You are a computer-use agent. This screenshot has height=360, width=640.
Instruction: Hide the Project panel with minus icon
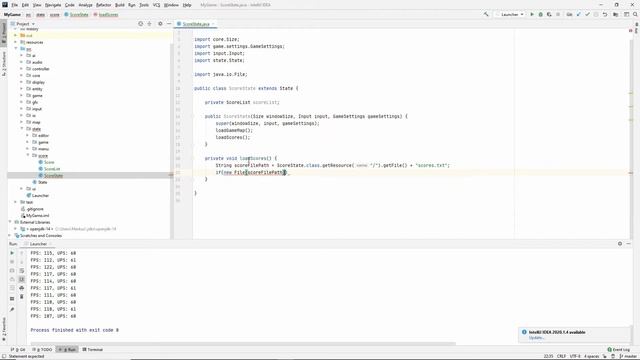pos(169,24)
